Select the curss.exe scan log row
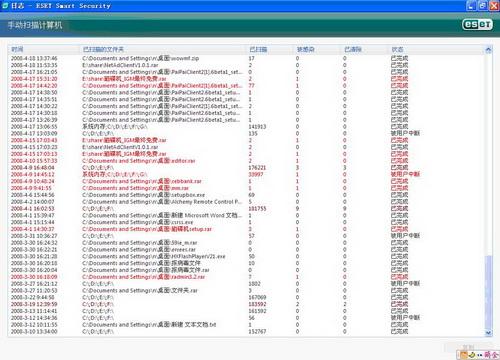Image resolution: width=500 pixels, height=360 pixels. [246, 222]
